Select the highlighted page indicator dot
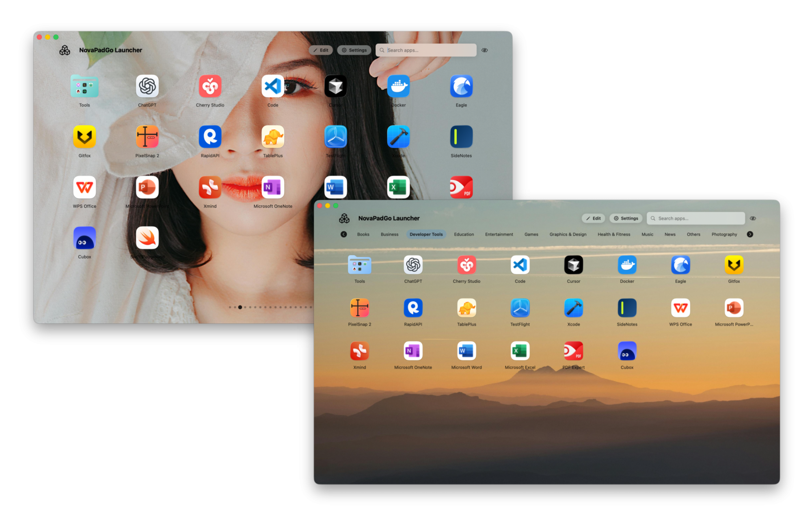The height and width of the screenshot is (508, 812). pyautogui.click(x=240, y=307)
